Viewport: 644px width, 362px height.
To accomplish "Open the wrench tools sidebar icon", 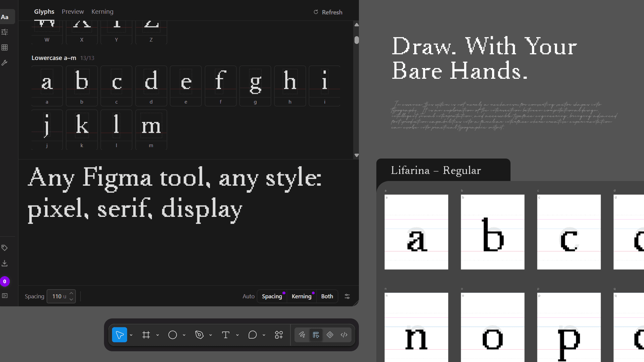I will click(x=5, y=63).
